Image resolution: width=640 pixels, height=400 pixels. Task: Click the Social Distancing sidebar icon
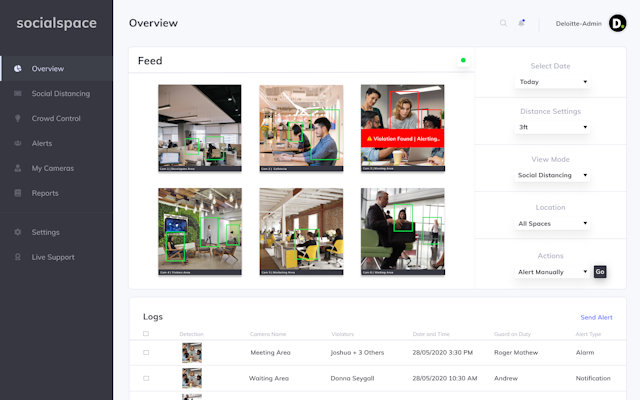18,94
